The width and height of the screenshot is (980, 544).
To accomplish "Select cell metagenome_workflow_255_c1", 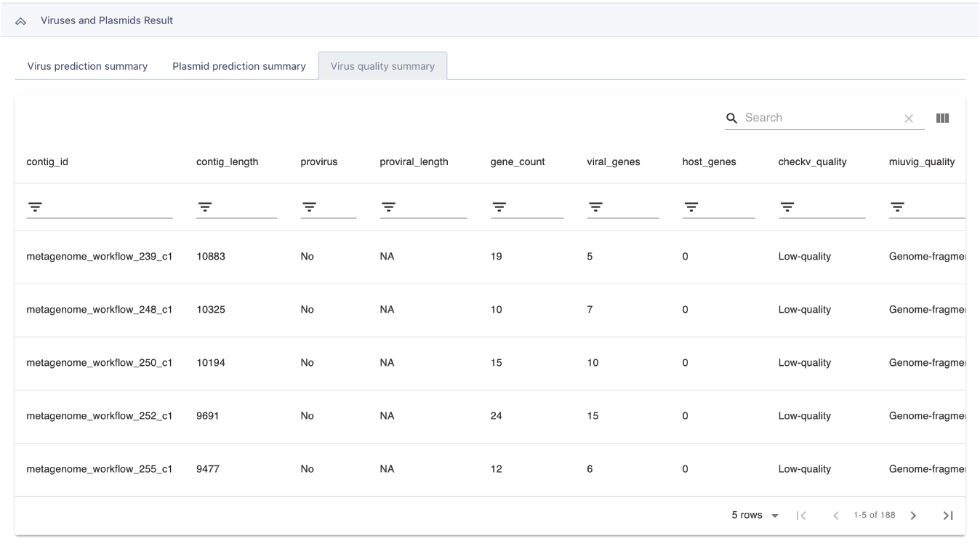I will (99, 469).
